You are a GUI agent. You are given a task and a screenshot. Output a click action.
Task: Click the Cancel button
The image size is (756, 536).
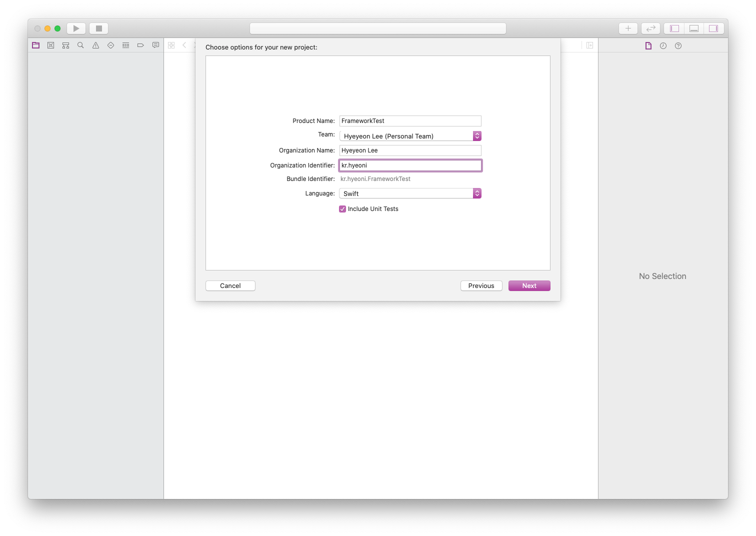tap(230, 286)
